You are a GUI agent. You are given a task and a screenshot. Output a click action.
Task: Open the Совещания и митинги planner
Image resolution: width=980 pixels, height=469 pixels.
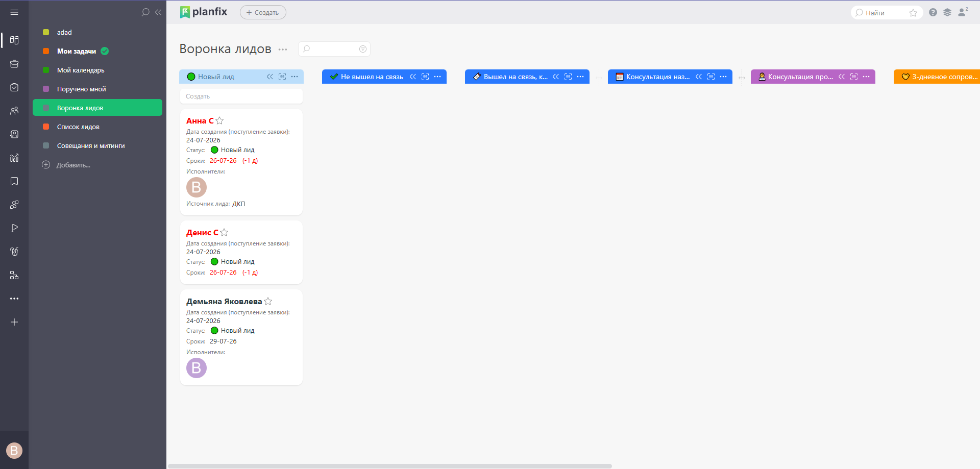pyautogui.click(x=97, y=145)
